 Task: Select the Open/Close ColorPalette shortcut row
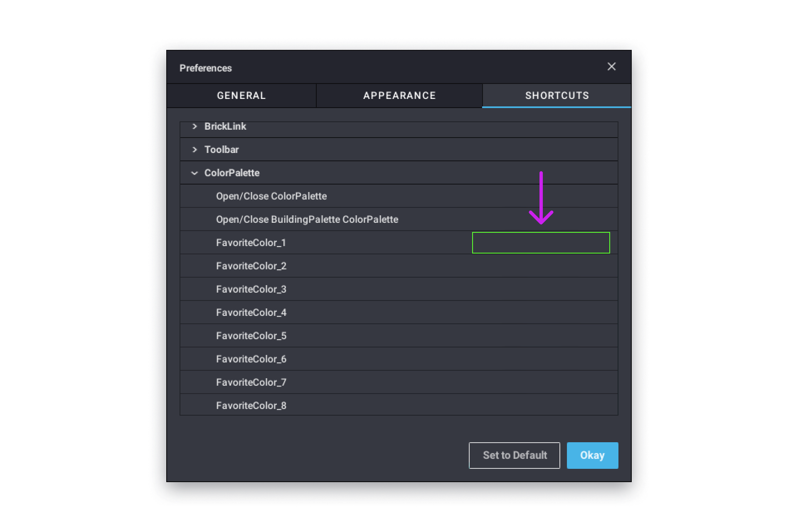[x=398, y=196]
